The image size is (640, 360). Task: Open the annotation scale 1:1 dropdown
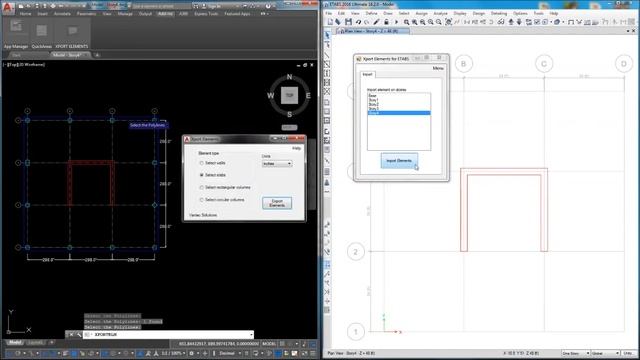coord(173,353)
